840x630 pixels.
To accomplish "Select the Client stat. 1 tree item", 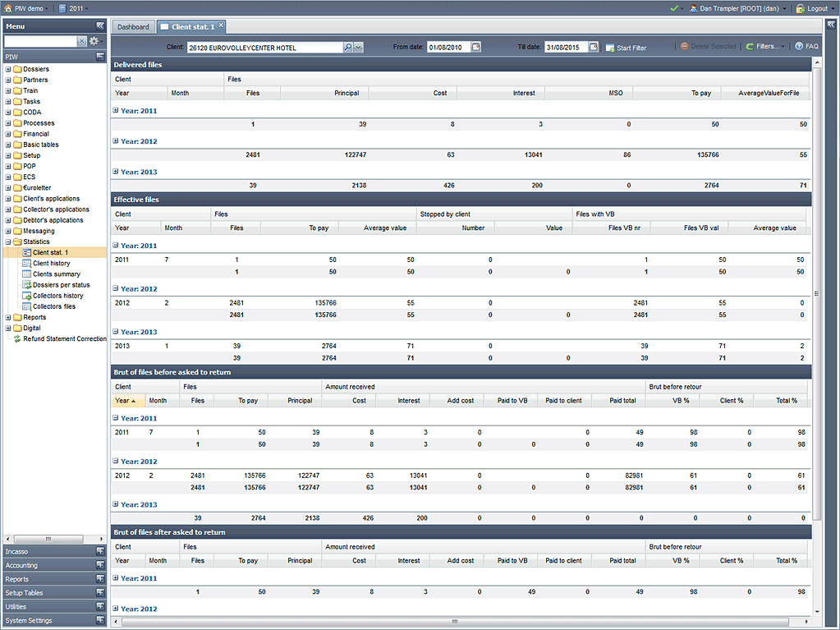I will tap(50, 252).
